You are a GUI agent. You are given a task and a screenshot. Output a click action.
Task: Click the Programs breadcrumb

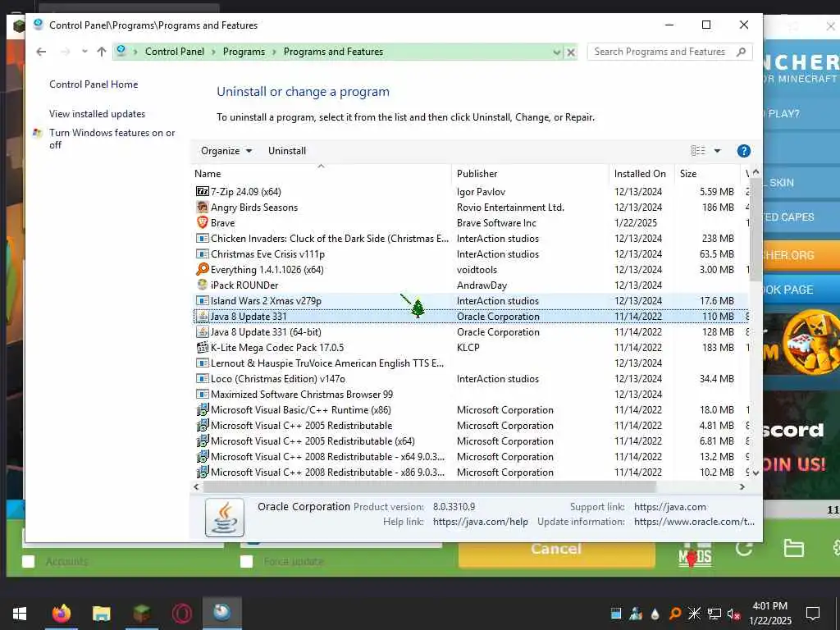pyautogui.click(x=244, y=52)
